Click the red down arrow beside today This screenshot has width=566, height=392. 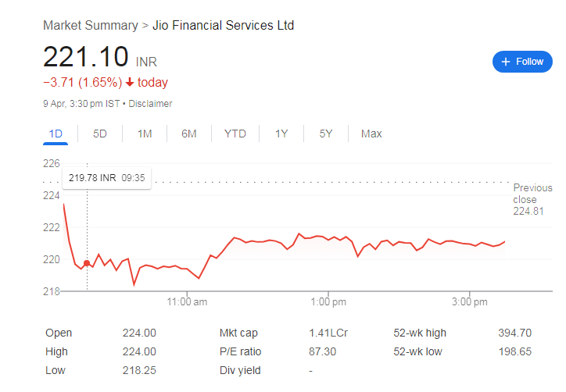(129, 83)
